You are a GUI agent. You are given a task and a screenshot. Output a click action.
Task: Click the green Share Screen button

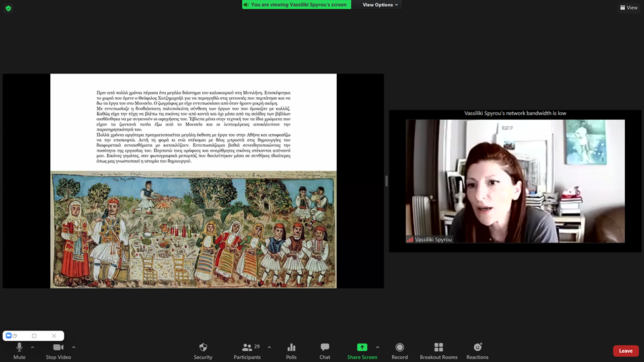point(362,351)
